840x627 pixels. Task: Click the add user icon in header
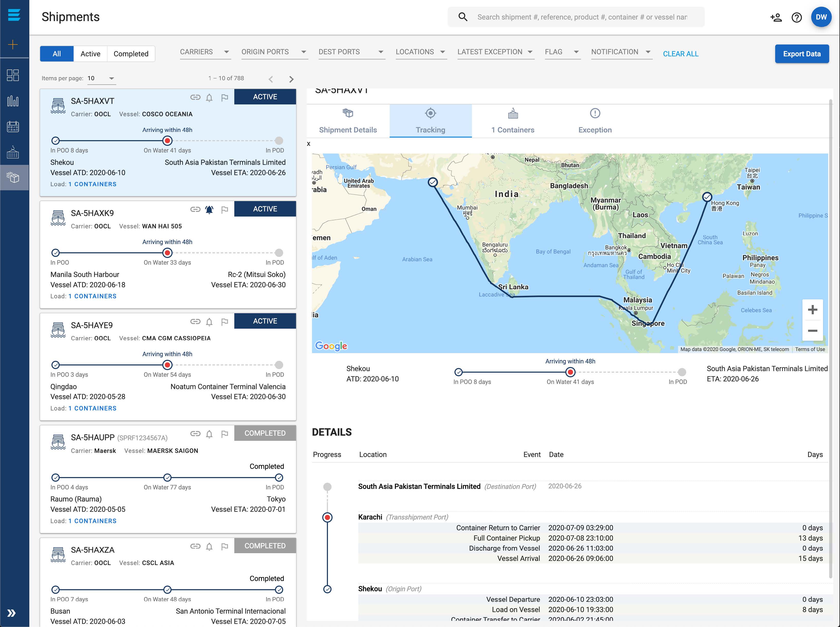(x=776, y=17)
